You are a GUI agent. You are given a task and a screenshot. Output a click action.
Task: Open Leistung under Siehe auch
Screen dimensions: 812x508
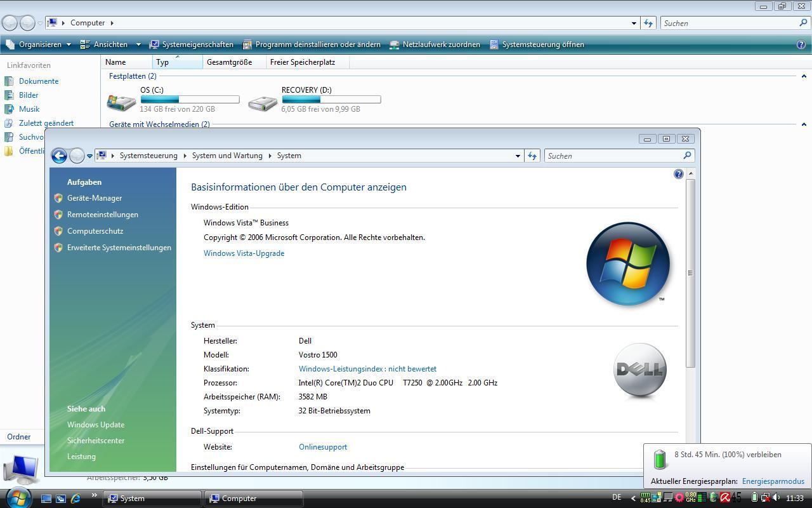(81, 457)
